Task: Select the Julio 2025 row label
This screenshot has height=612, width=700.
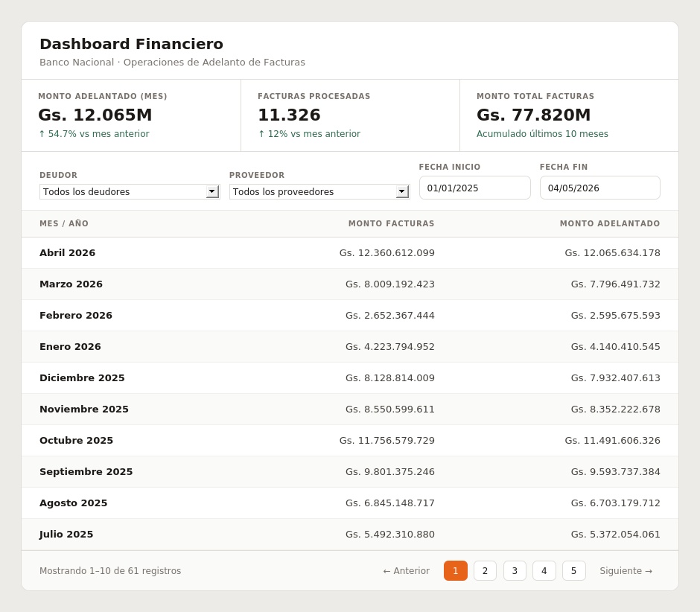Action: 66,534
